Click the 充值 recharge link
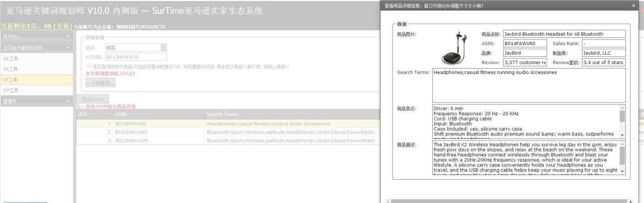644x203 pixels. click(62, 26)
